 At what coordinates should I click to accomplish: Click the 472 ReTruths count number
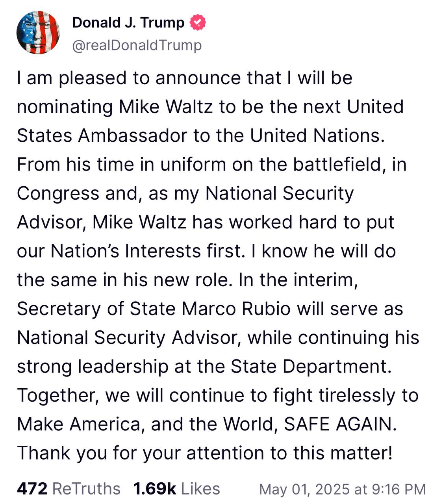(32, 489)
